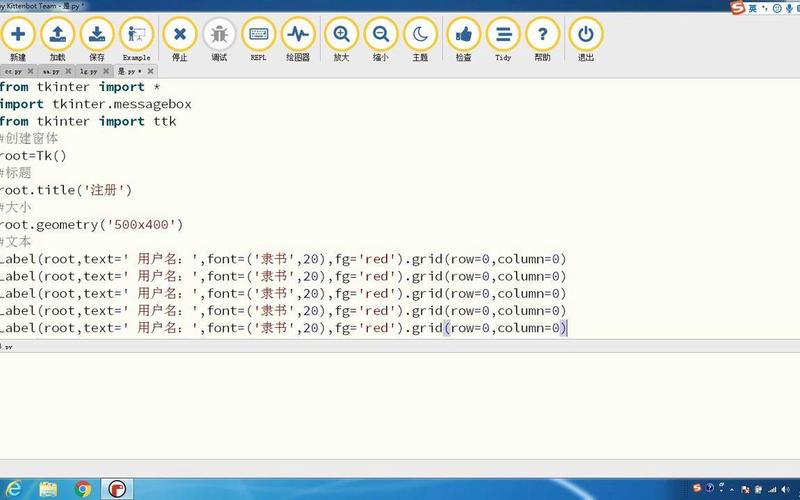The image size is (800, 500).
Task: Toggle Sogou punctuation mode button
Action: click(764, 8)
